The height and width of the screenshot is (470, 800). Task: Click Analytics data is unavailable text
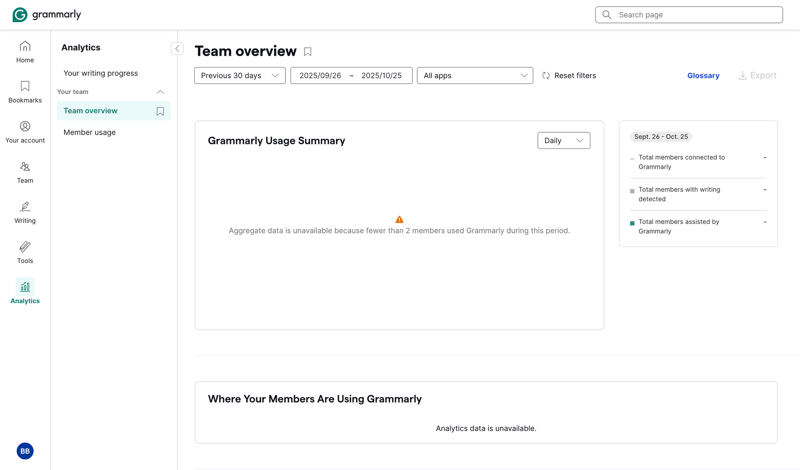click(x=486, y=429)
